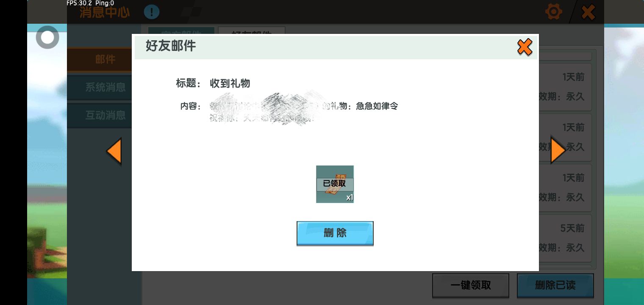Open the partially hidden 好友邮件 tab behind the dialog
This screenshot has width=644, height=305.
(252, 30)
